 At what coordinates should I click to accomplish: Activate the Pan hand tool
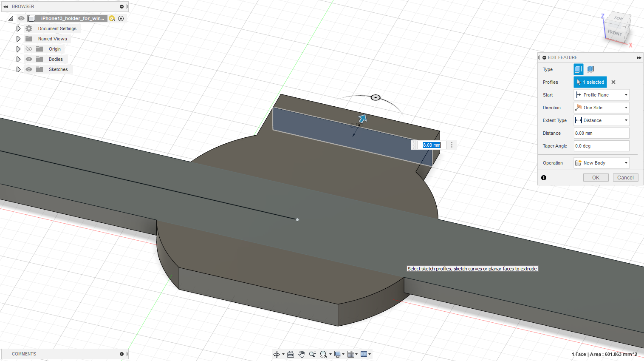[302, 354]
